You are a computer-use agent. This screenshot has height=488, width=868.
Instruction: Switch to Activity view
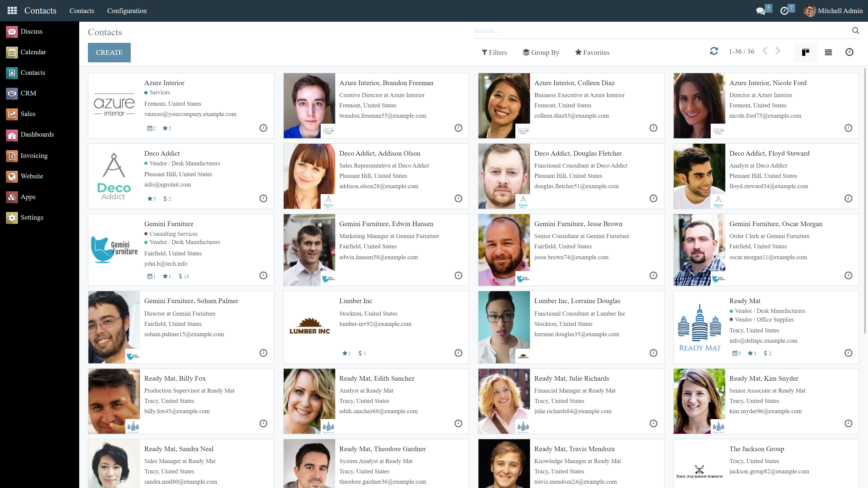[849, 52]
